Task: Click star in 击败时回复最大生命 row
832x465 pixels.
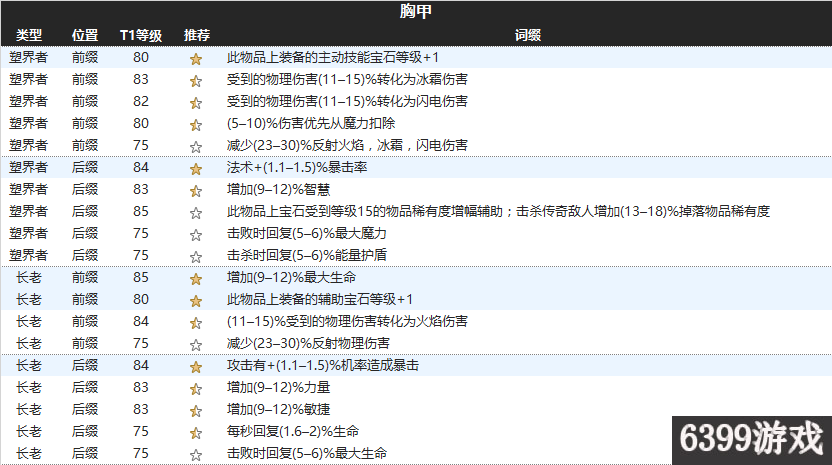Action: click(x=196, y=455)
